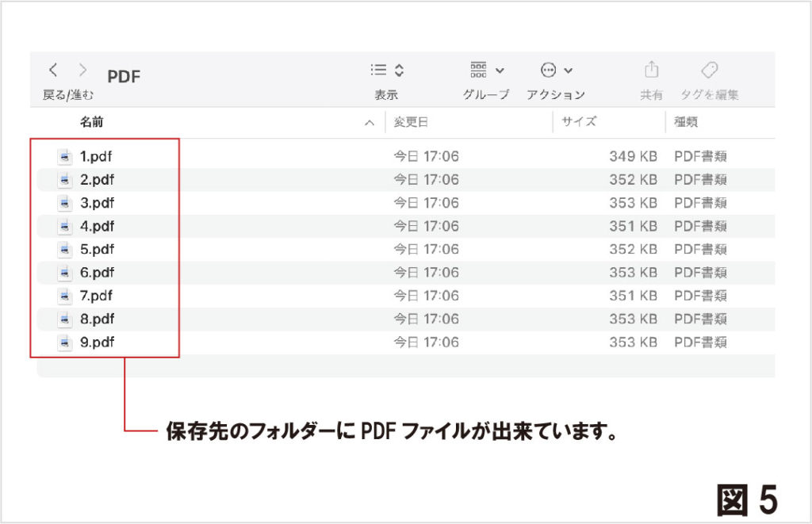The width and height of the screenshot is (812, 524).
Task: Toggle the sort order caret in Name column
Action: pyautogui.click(x=369, y=123)
